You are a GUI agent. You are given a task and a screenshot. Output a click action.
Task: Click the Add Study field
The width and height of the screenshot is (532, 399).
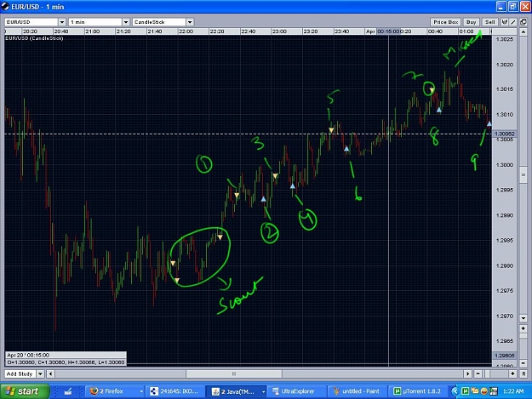point(20,373)
